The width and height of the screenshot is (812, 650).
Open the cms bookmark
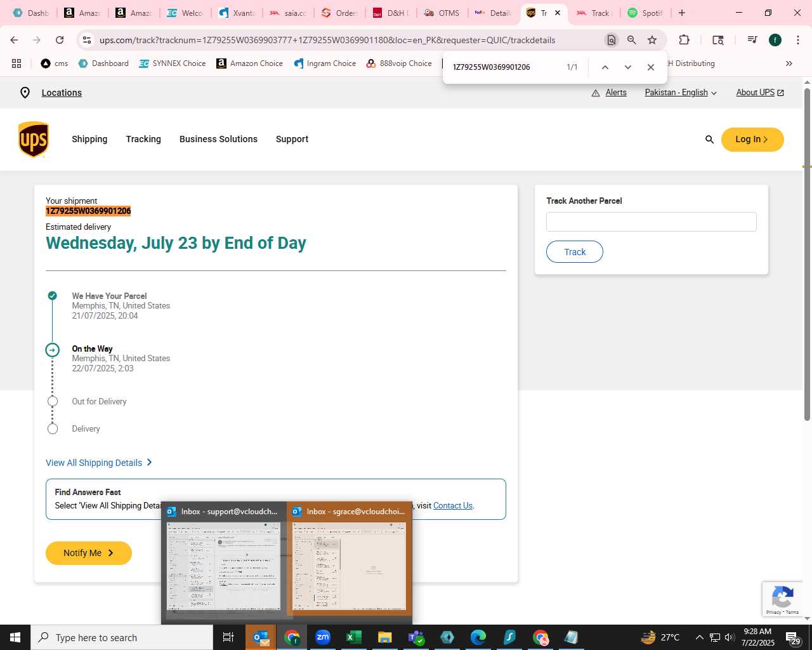point(55,63)
